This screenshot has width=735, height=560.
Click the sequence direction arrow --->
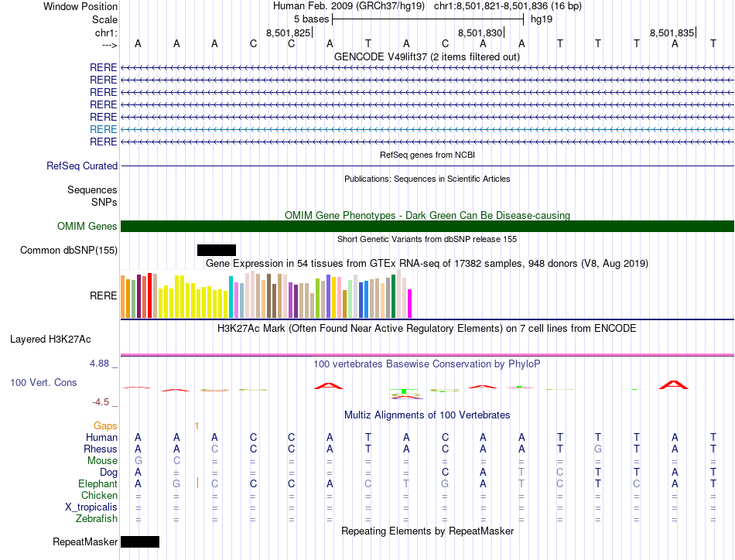(109, 45)
